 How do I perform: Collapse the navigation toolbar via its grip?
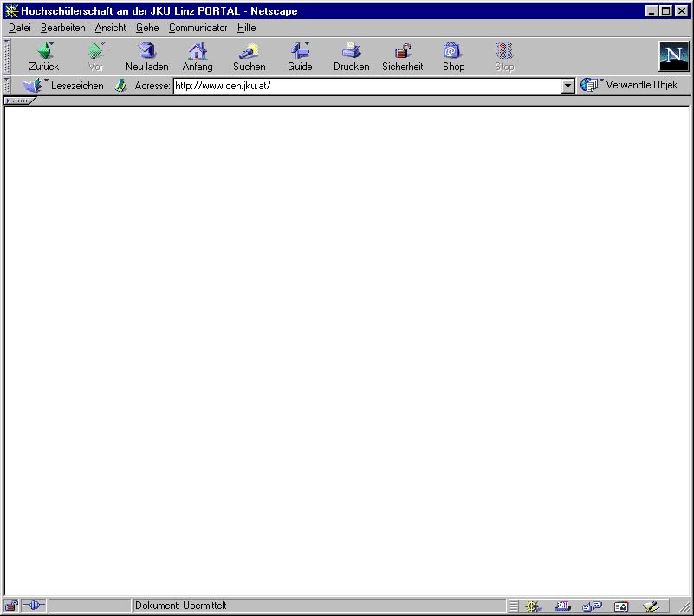coord(7,56)
